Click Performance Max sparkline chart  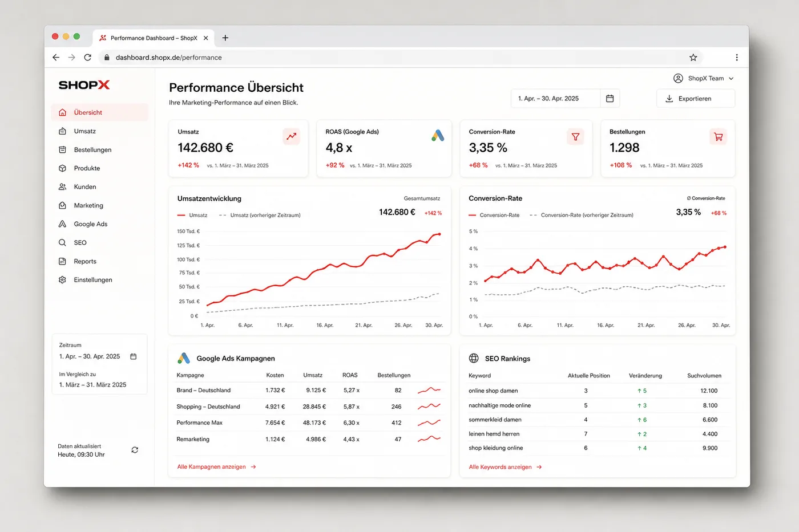click(x=429, y=423)
